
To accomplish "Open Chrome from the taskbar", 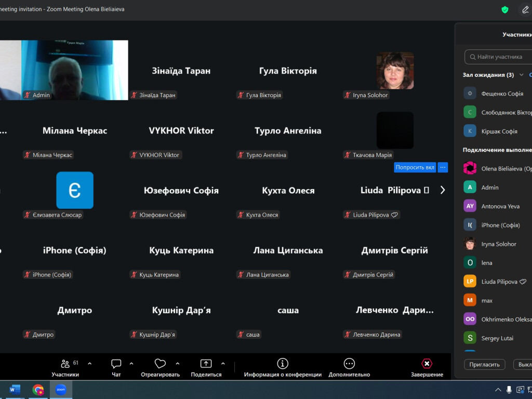I will (38, 390).
